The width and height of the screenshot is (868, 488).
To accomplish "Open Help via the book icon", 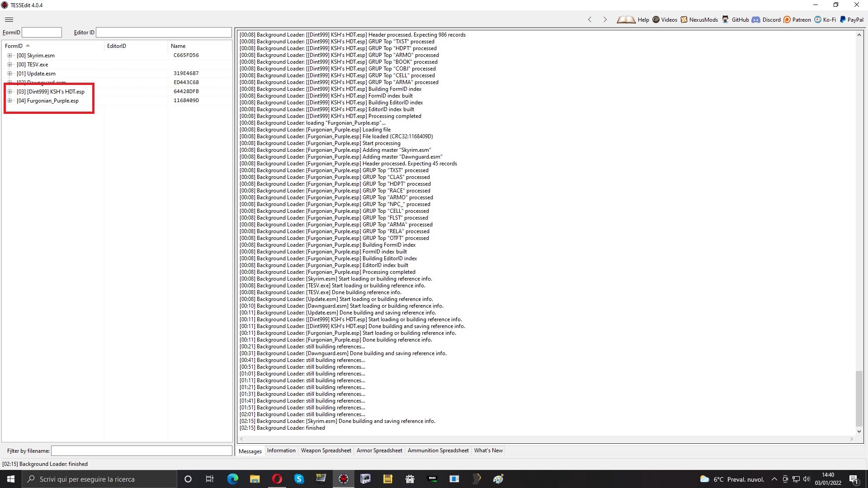I will 632,19.
